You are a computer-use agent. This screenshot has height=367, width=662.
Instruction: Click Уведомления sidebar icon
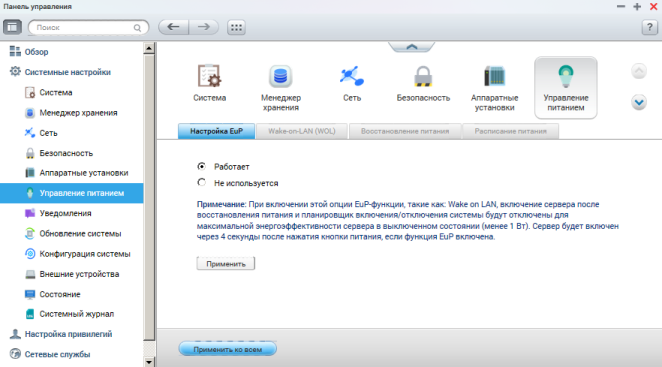pyautogui.click(x=30, y=213)
